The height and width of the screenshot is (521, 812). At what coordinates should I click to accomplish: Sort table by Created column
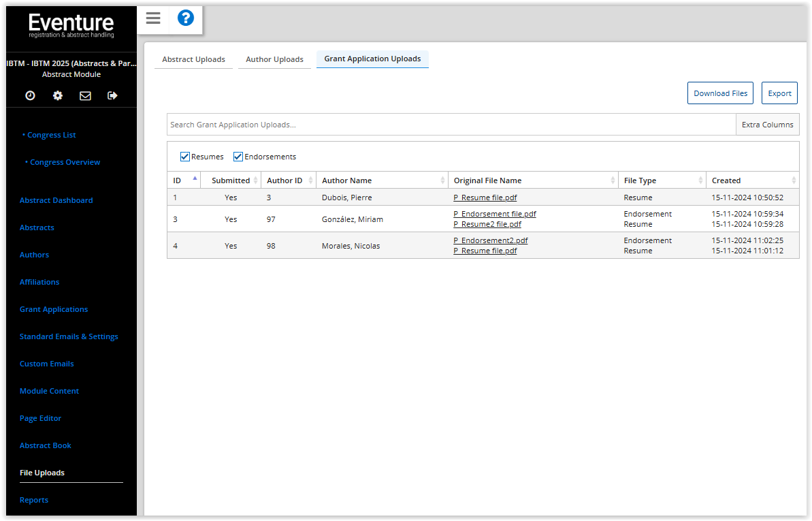pos(753,180)
